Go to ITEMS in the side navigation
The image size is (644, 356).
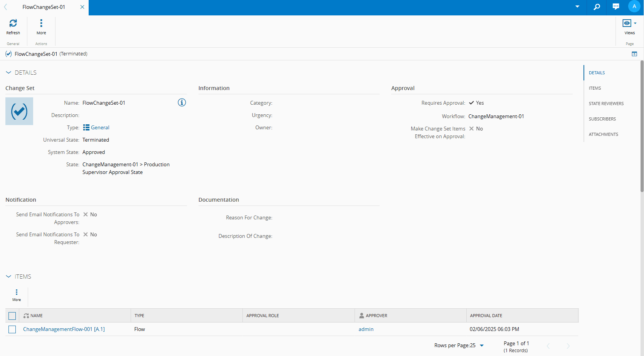595,88
